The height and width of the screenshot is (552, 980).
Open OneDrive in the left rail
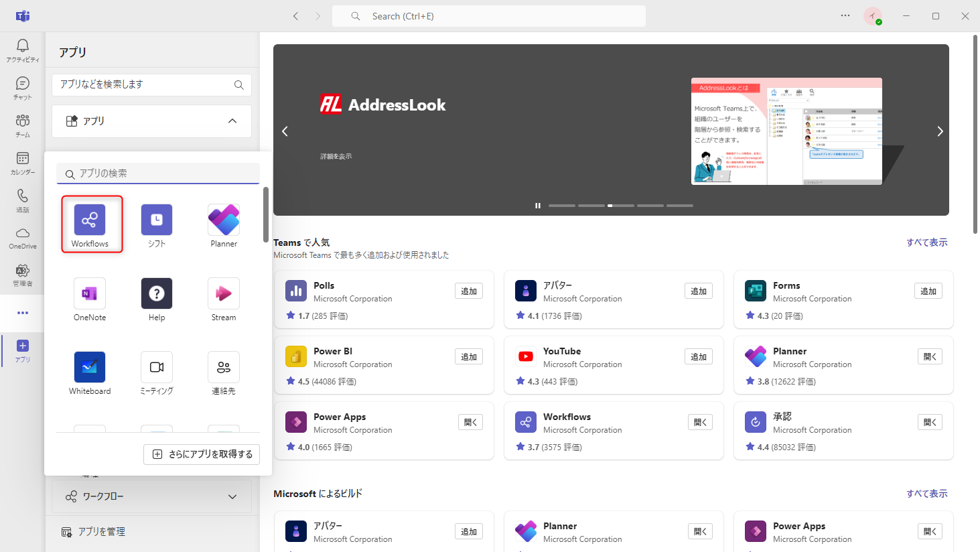(x=23, y=238)
